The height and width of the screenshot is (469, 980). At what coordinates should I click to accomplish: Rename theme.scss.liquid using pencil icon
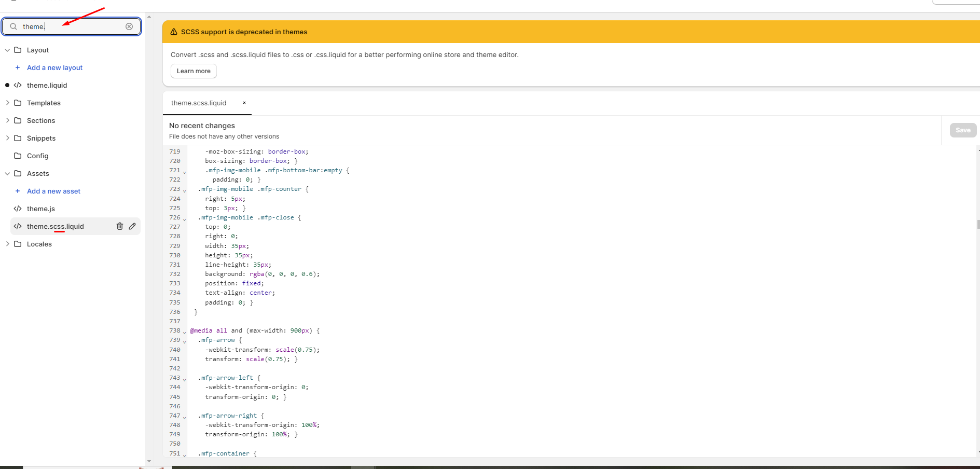pyautogui.click(x=132, y=226)
